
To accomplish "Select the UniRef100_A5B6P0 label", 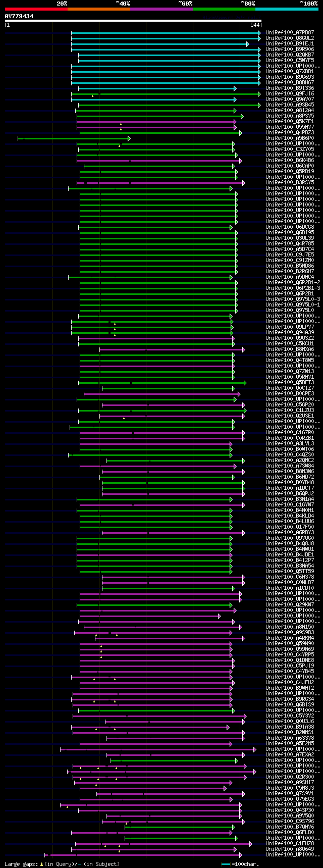I will pos(290,138).
